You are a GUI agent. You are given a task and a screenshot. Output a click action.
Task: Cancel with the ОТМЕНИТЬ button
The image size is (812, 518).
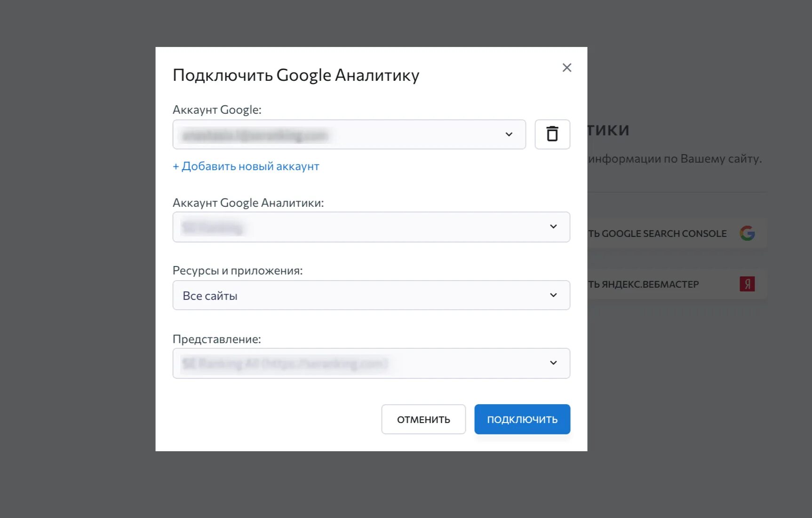423,419
